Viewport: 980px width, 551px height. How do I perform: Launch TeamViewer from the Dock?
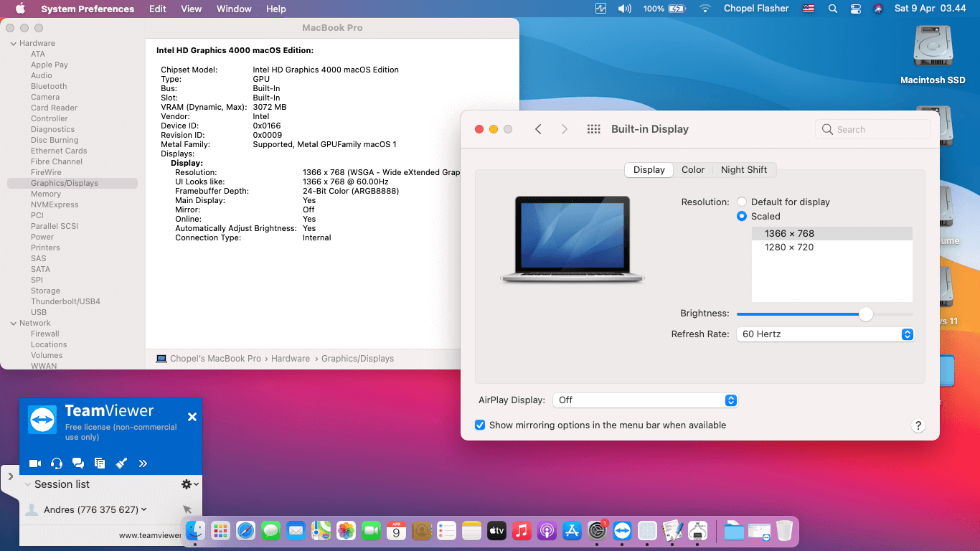pyautogui.click(x=622, y=530)
